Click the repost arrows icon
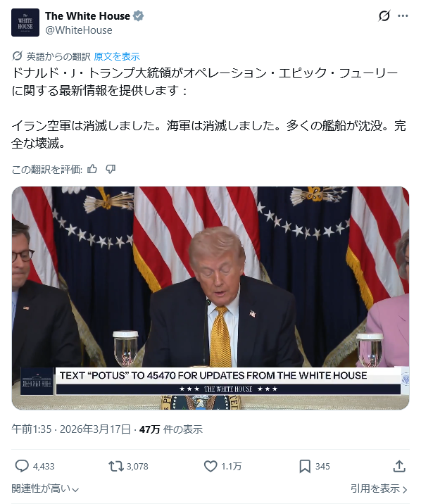421x504 pixels. tap(116, 466)
